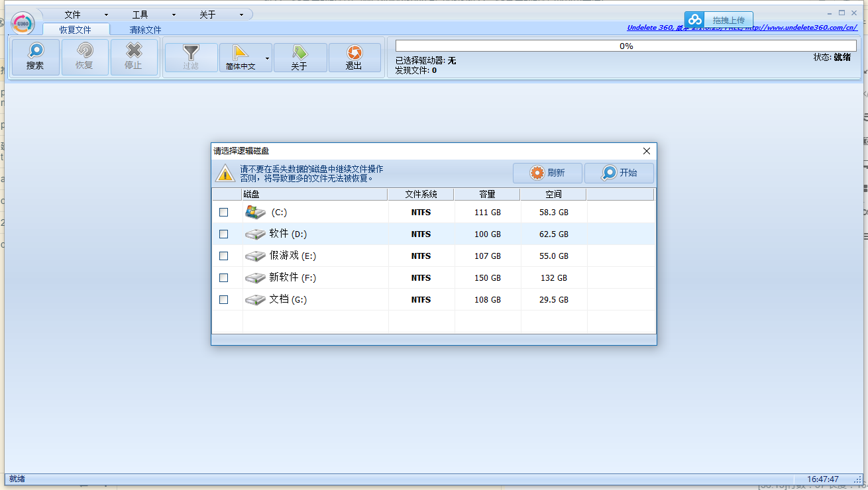This screenshot has height=490, width=868.
Task: Switch to the 清除文件 tab
Action: [145, 30]
